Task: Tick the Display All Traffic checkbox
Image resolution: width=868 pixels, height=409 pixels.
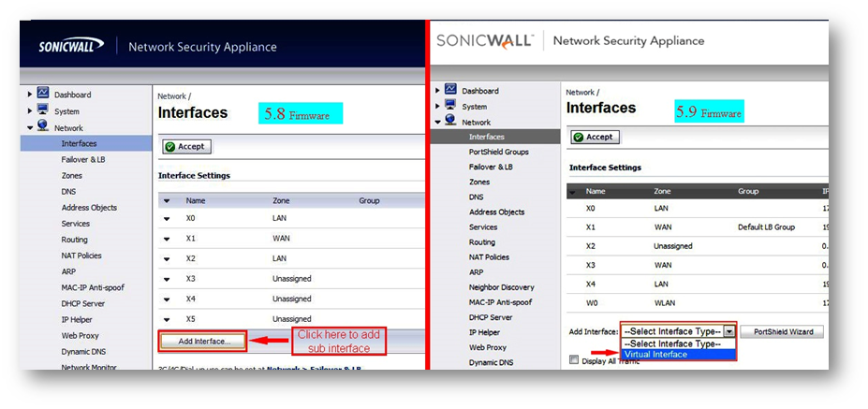Action: pyautogui.click(x=574, y=360)
